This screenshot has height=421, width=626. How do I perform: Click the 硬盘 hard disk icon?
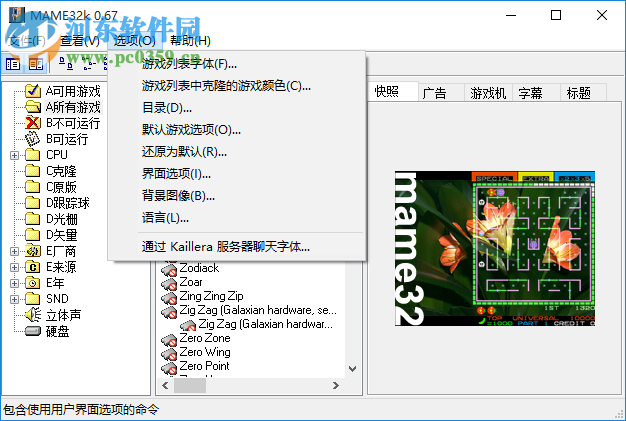(33, 331)
